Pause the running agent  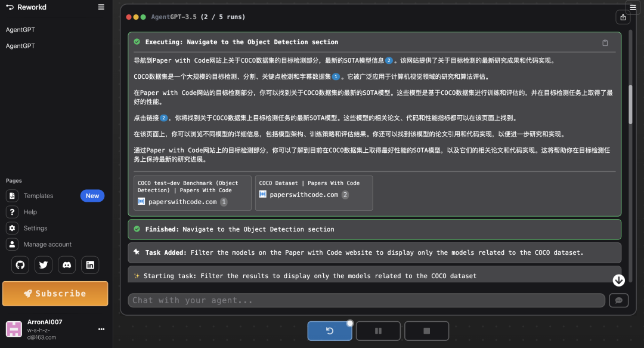(x=378, y=331)
